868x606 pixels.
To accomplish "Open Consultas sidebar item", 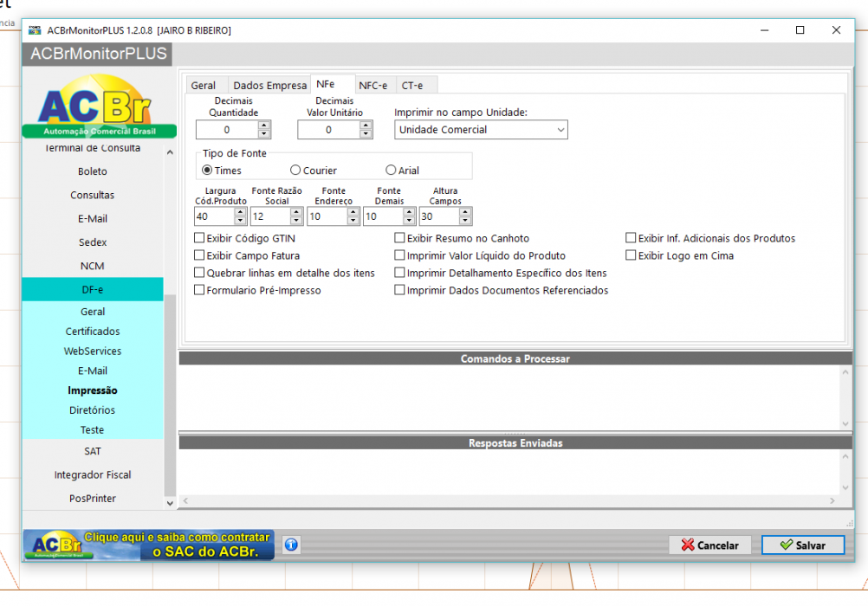I will [93, 195].
